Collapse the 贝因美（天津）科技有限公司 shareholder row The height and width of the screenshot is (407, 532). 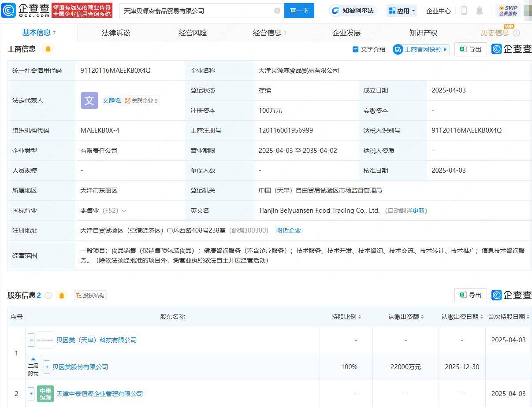pyautogui.click(x=31, y=340)
